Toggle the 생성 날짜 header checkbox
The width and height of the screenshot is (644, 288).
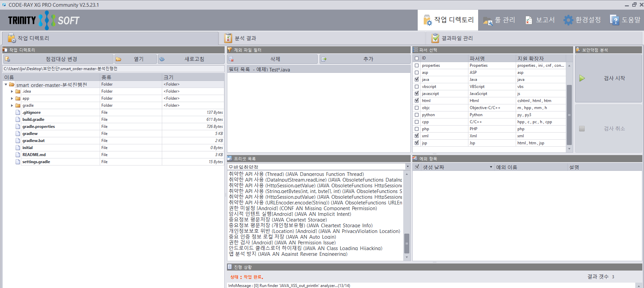[x=417, y=167]
